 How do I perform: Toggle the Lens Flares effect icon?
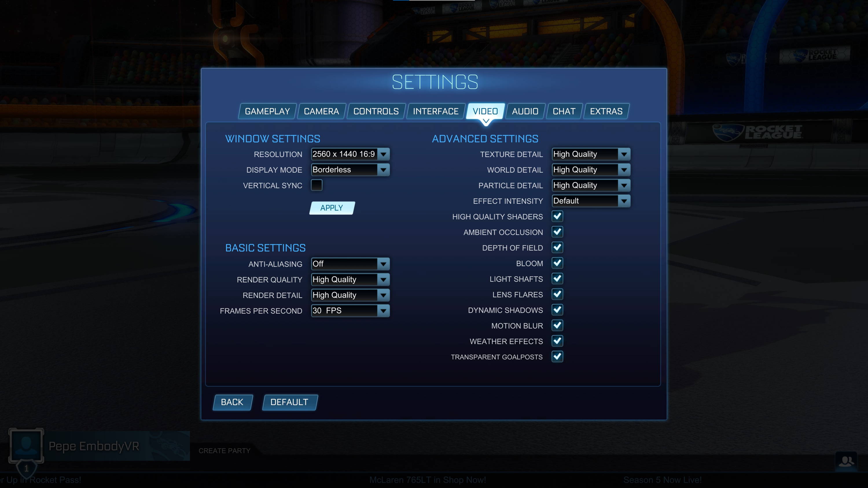(x=556, y=294)
